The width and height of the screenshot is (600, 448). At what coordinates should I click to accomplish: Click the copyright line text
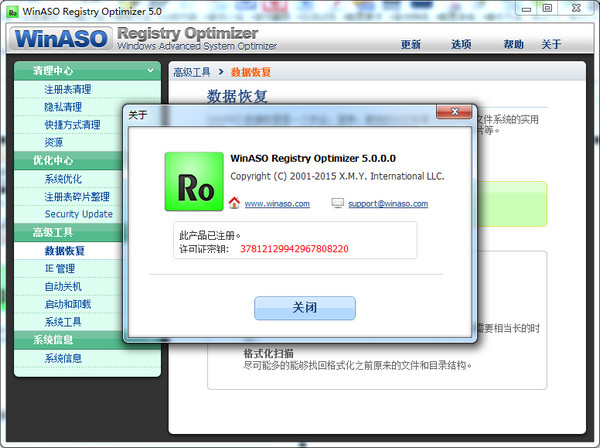click(337, 176)
